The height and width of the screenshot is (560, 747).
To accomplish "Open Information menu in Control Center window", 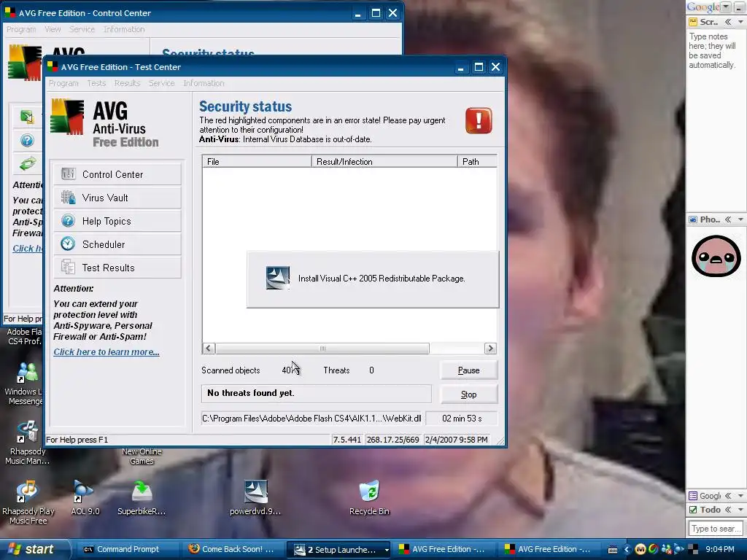I will tap(124, 29).
